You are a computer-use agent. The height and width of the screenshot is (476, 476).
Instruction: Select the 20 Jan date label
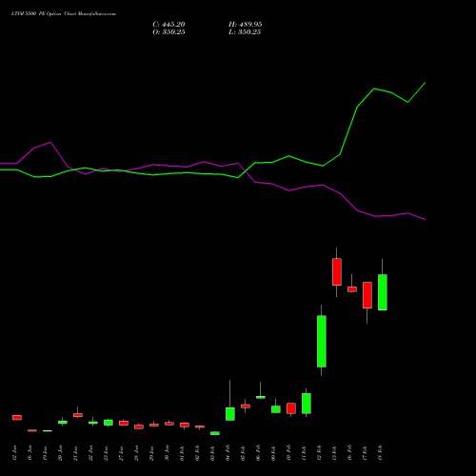point(60,453)
